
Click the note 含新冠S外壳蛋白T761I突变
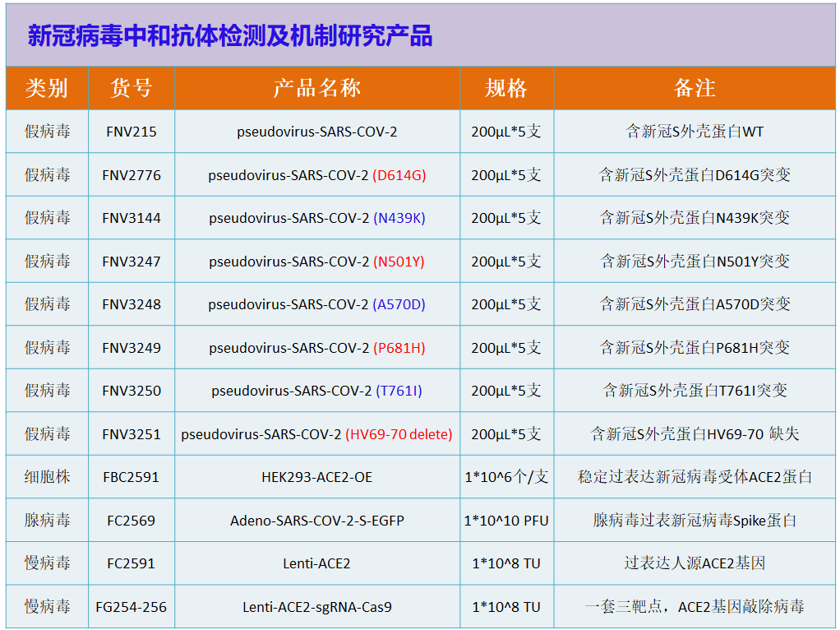(695, 391)
